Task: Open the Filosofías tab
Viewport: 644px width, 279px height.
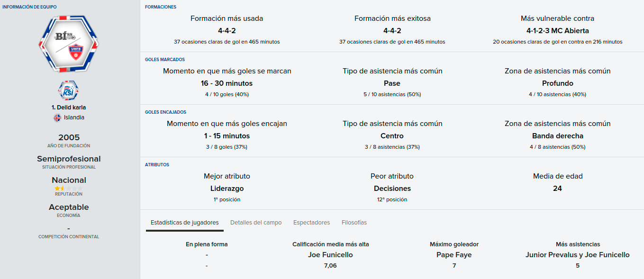Action: click(354, 223)
